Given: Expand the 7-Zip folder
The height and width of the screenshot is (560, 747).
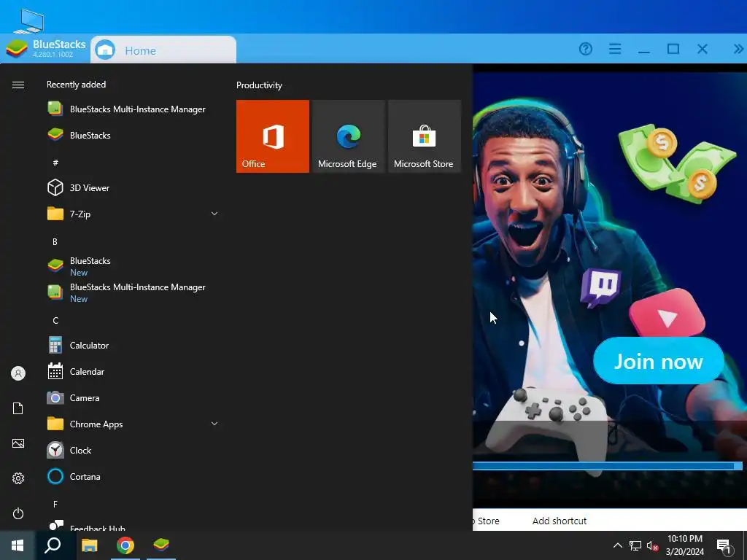Looking at the screenshot, I should (x=133, y=214).
